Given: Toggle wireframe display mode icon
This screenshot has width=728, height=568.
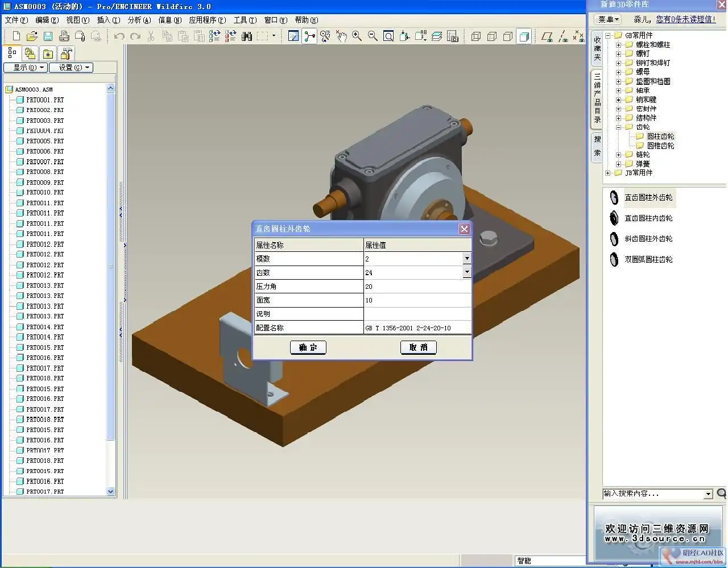Looking at the screenshot, I should pyautogui.click(x=476, y=36).
